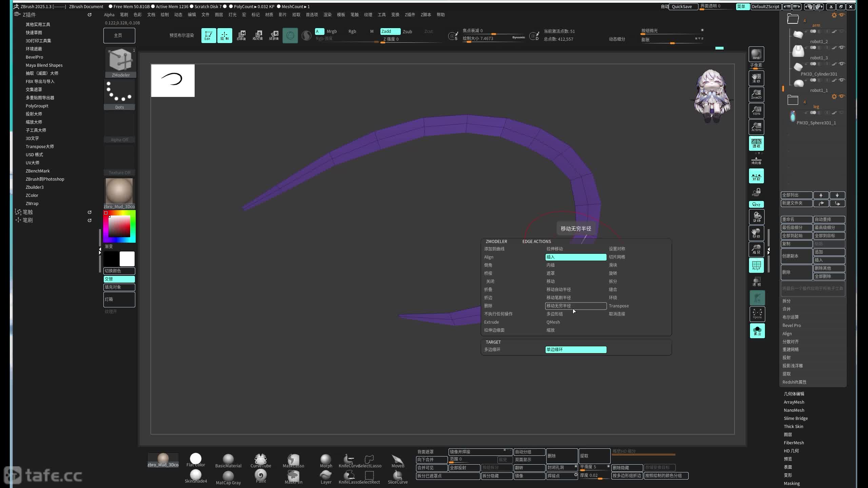Collapse the Z插件 palette header
Image resolution: width=868 pixels, height=488 pixels.
[x=29, y=15]
